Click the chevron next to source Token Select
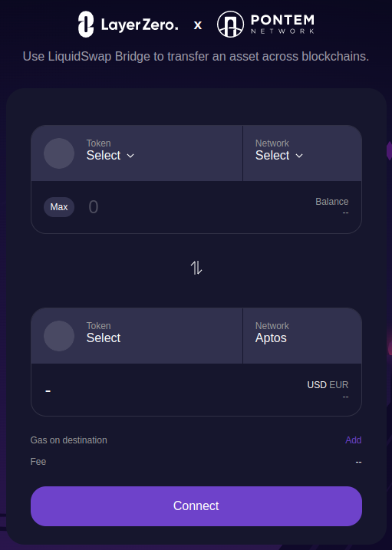Image resolution: width=392 pixels, height=550 pixels. tap(130, 156)
